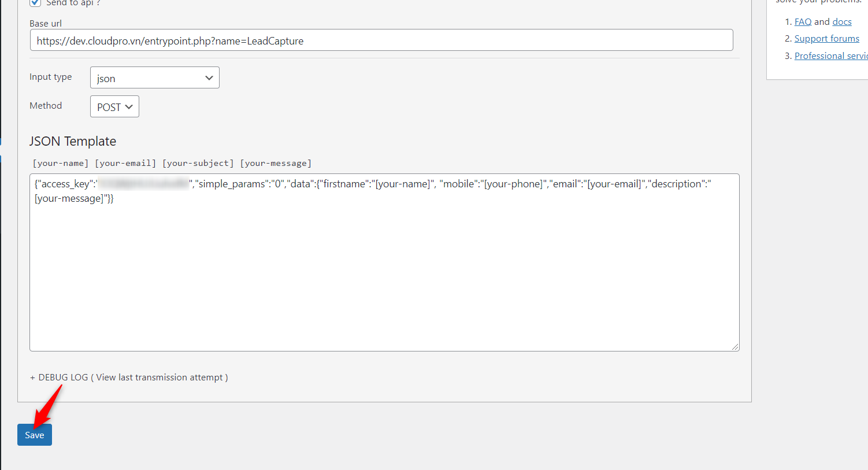Open the Professional services link
The height and width of the screenshot is (470, 868).
830,55
